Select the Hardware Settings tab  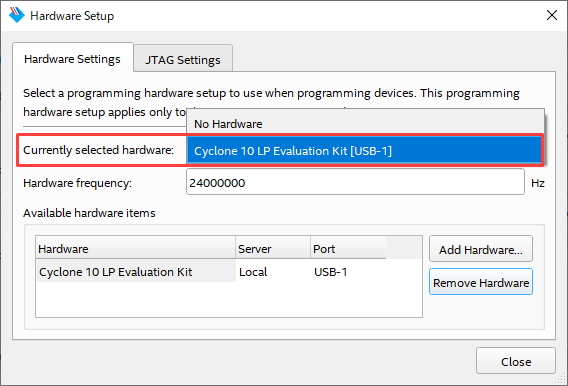(72, 59)
